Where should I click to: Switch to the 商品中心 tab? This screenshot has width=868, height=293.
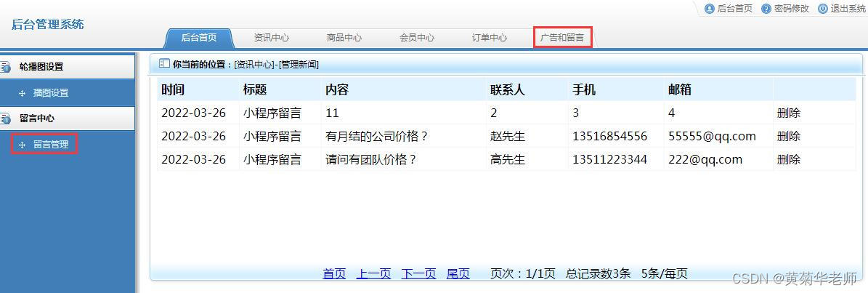point(344,38)
